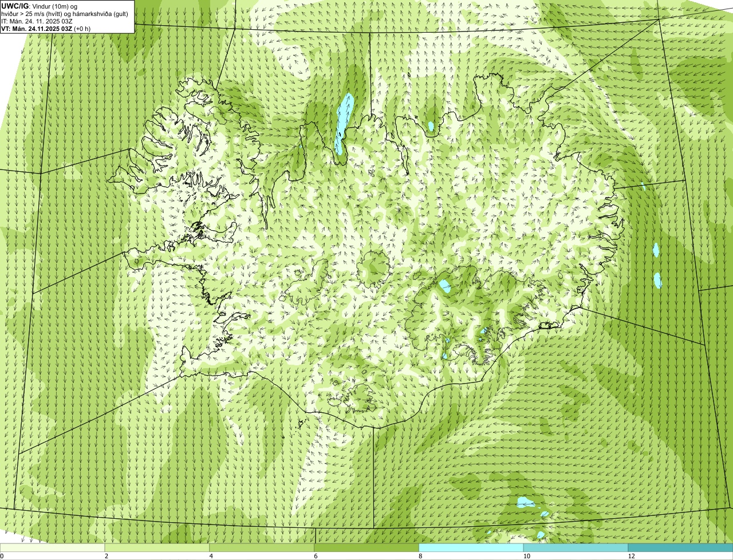733x560 pixels.
Task: Click the '2' label on the color scale
Action: pyautogui.click(x=107, y=556)
